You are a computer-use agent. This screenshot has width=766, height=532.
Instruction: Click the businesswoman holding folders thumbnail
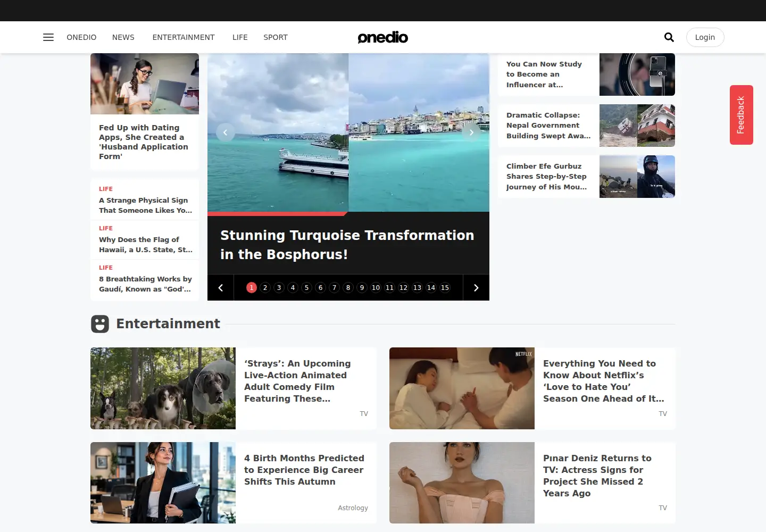click(163, 483)
